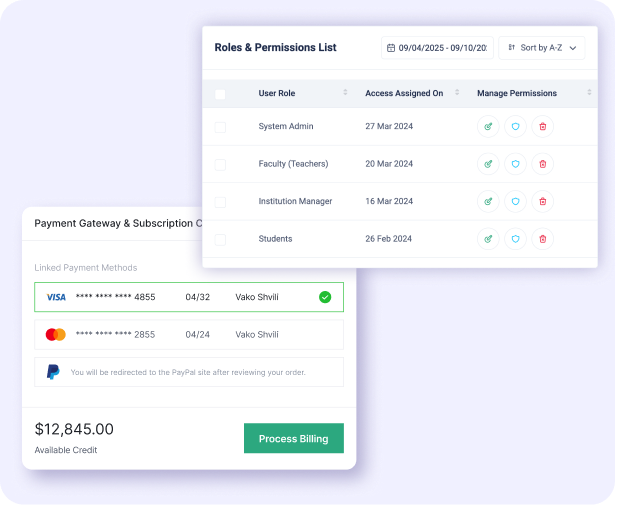Click edit icon for System Admin role

point(488,126)
